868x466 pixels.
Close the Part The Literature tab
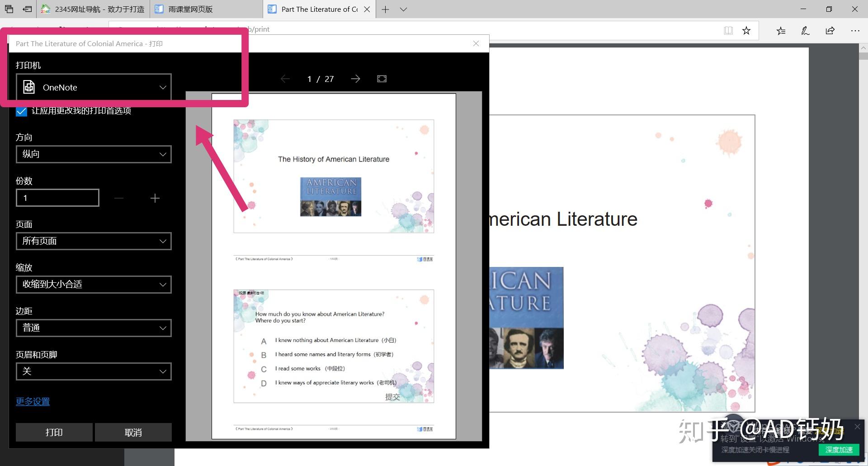coord(367,9)
